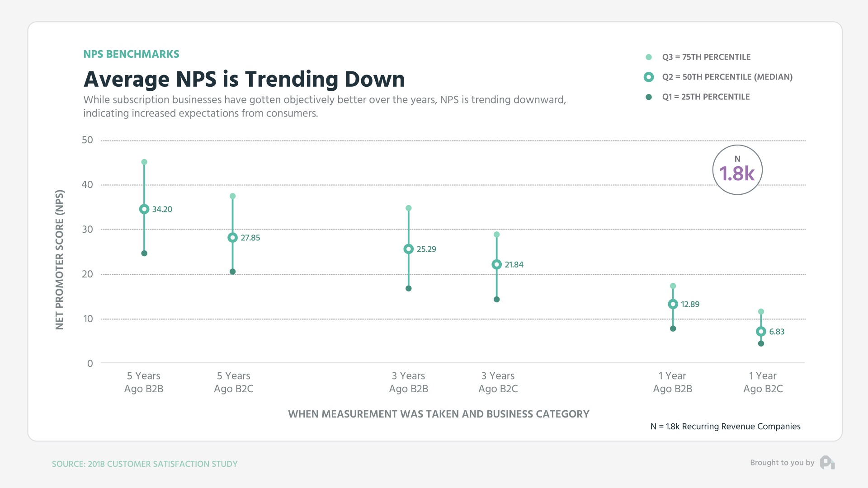
Task: Click the "NPS Benchmarks" heading
Action: [x=131, y=54]
